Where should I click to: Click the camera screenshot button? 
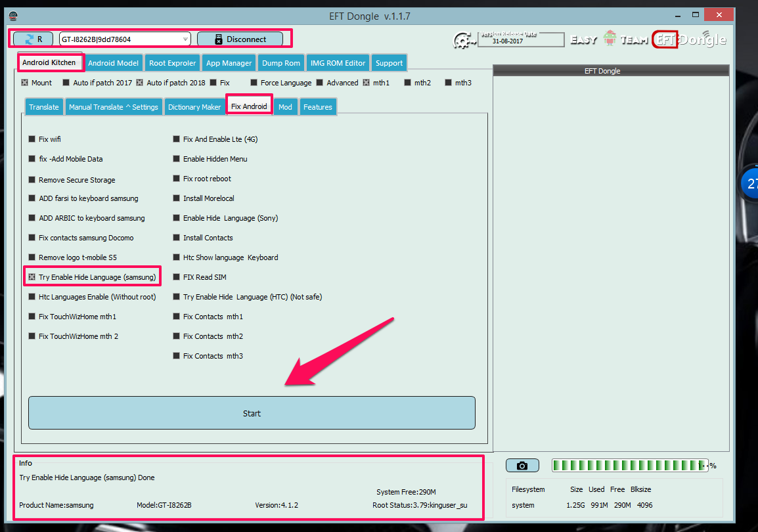(522, 465)
